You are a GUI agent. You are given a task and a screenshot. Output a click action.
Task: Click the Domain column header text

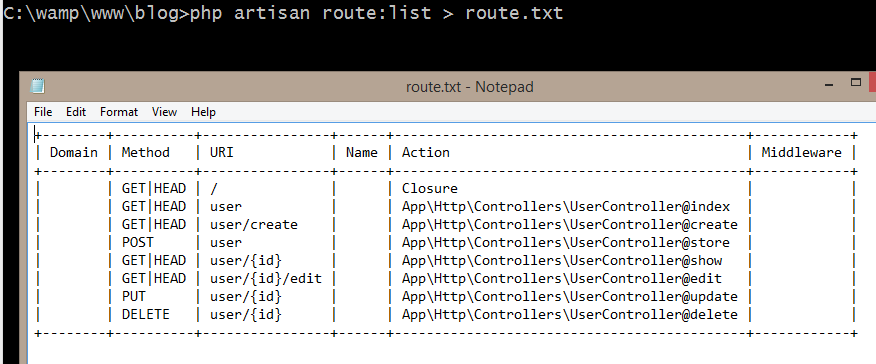point(74,152)
